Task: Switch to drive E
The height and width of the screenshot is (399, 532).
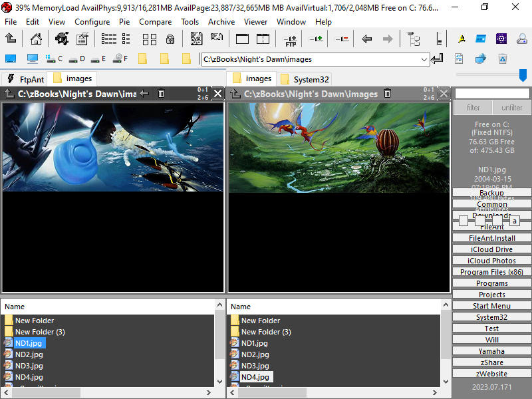Action: coord(98,59)
